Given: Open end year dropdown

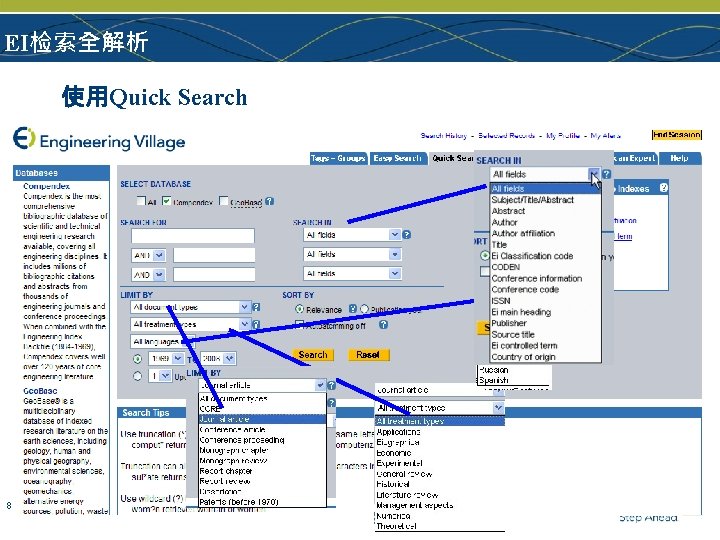Looking at the screenshot, I should coord(219,358).
